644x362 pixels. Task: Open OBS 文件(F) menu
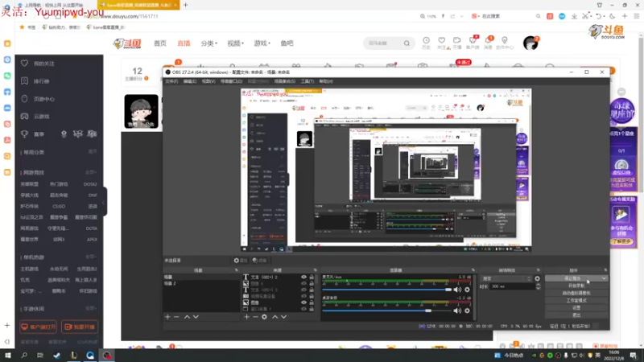[171, 81]
